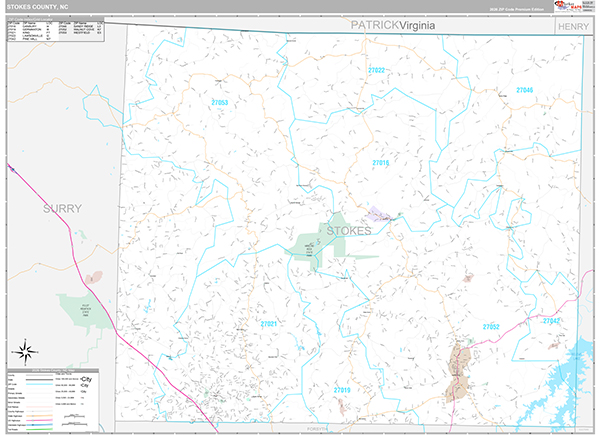Select the ZIP code label 27052
Screen dimensions: 600x435
point(491,327)
